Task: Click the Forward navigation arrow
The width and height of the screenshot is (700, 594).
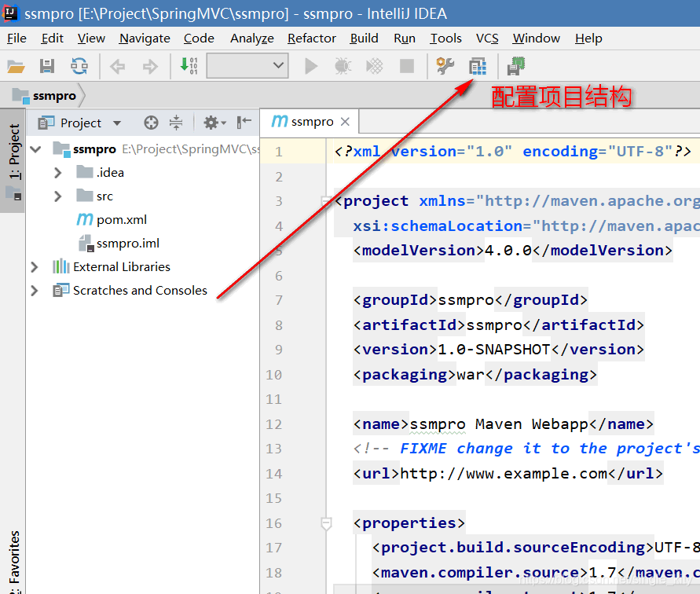Action: pos(150,67)
